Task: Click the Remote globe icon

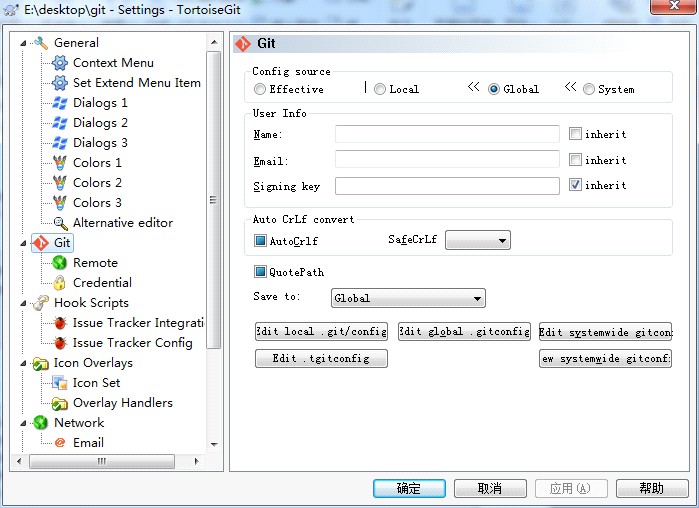Action: point(60,263)
